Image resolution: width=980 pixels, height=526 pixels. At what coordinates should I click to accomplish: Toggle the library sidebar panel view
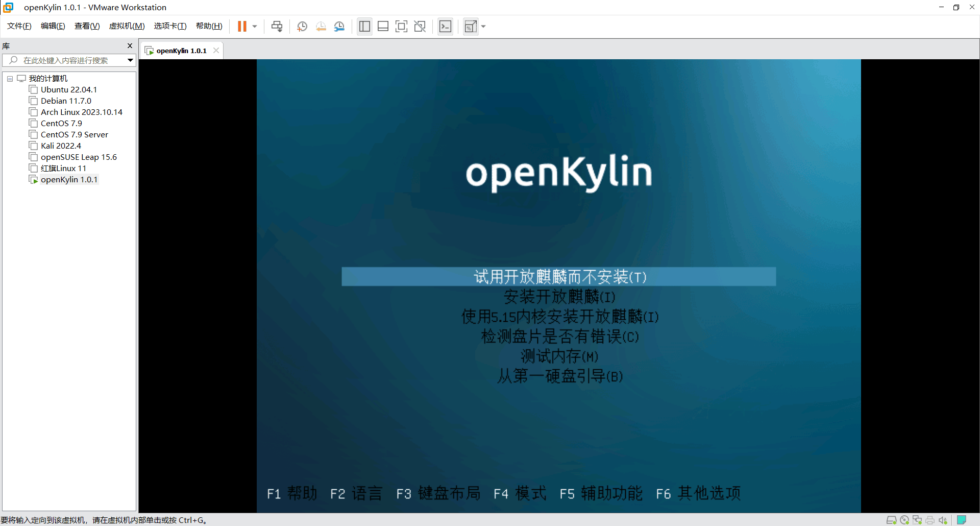click(x=364, y=27)
